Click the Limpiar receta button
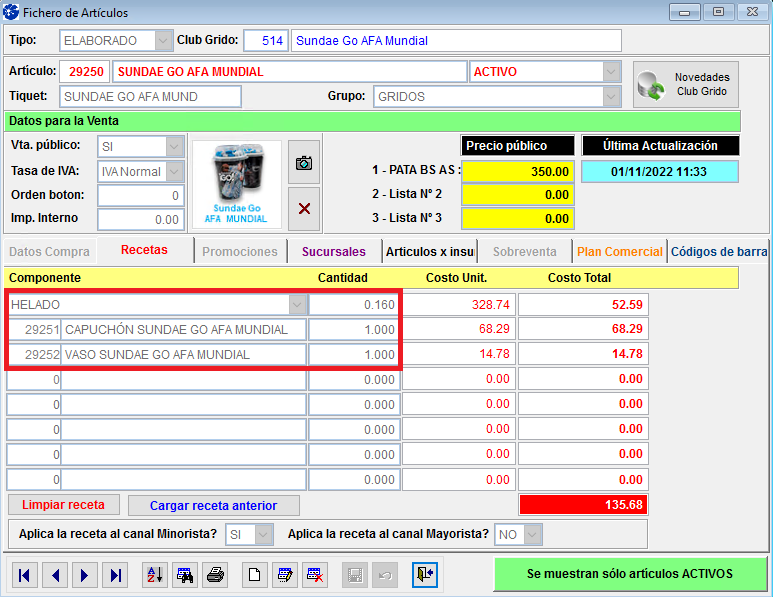The width and height of the screenshot is (773, 597). point(64,505)
